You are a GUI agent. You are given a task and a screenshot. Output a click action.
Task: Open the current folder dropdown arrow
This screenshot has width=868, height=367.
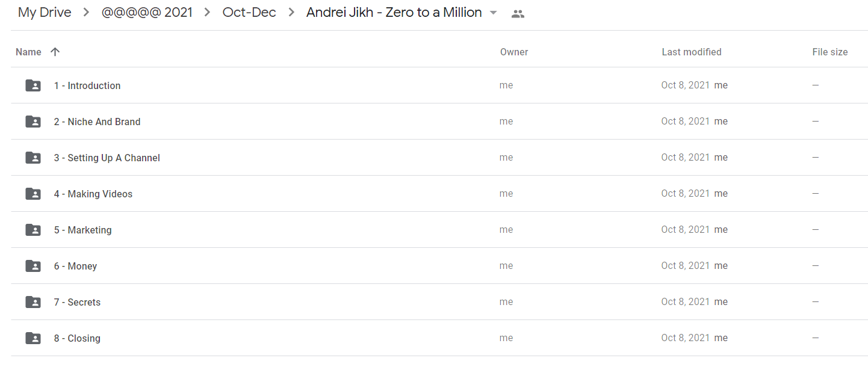[x=494, y=13]
